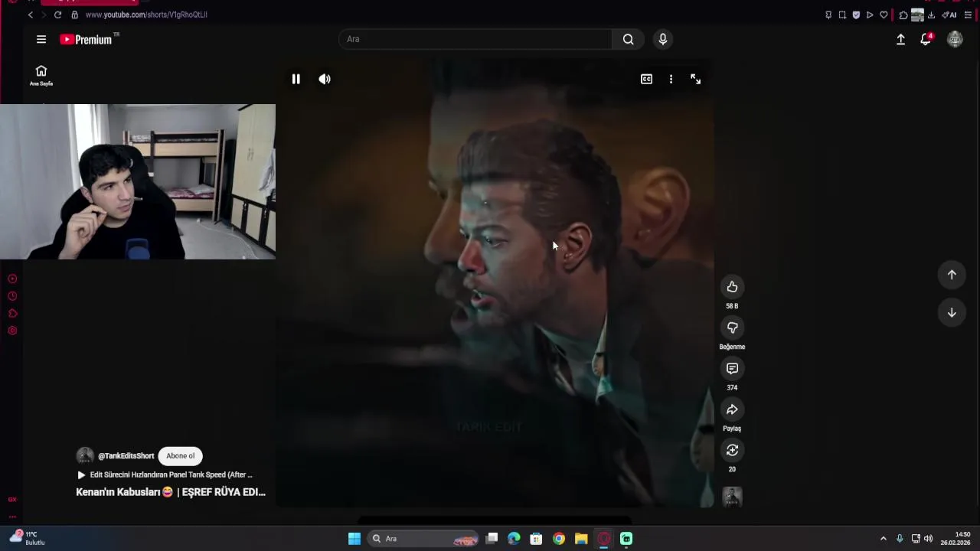Image resolution: width=980 pixels, height=551 pixels.
Task: Remix this Short icon showing 20
Action: pyautogui.click(x=732, y=450)
